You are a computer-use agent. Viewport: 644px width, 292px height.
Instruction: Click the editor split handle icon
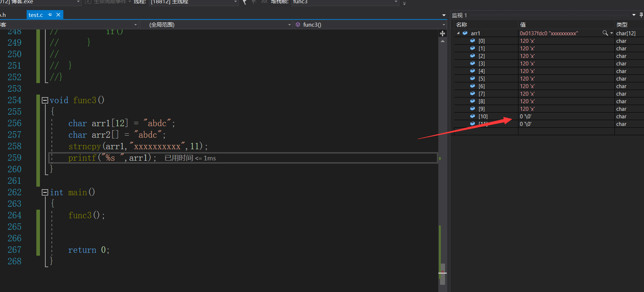click(x=443, y=33)
